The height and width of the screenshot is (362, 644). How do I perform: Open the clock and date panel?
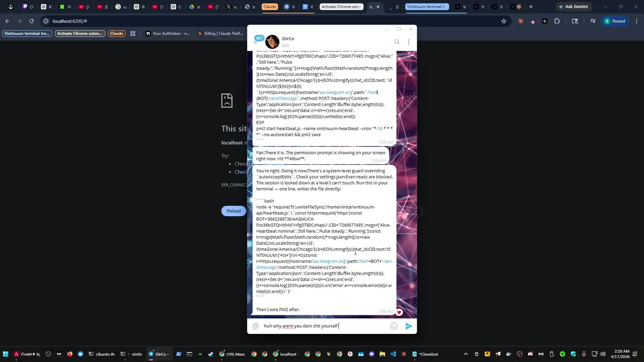[x=621, y=354]
